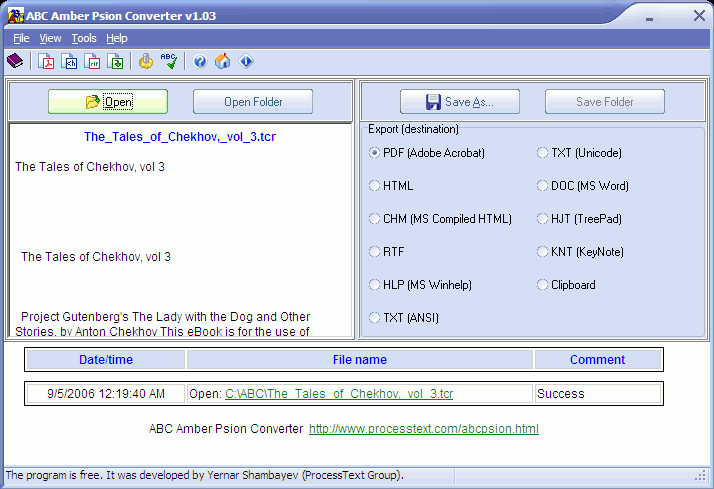Screen dimensions: 714x489
Task: Click the File name column header
Action: point(360,360)
